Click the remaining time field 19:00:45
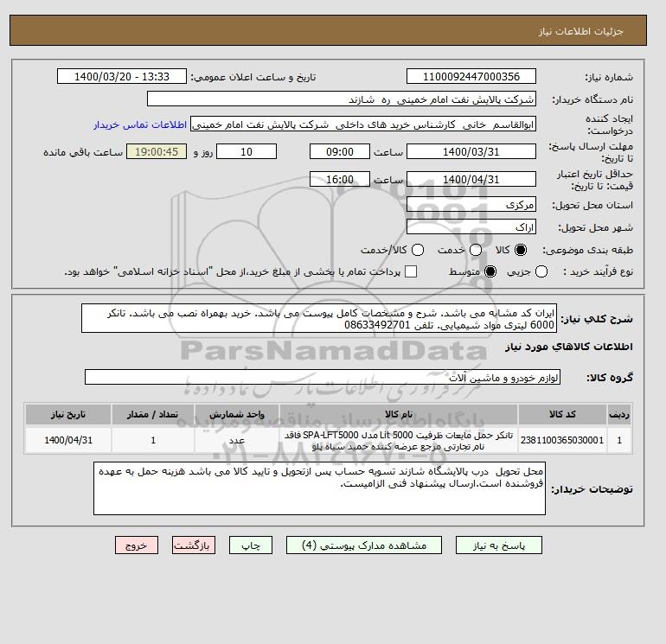This screenshot has height=644, width=666. coord(157,151)
